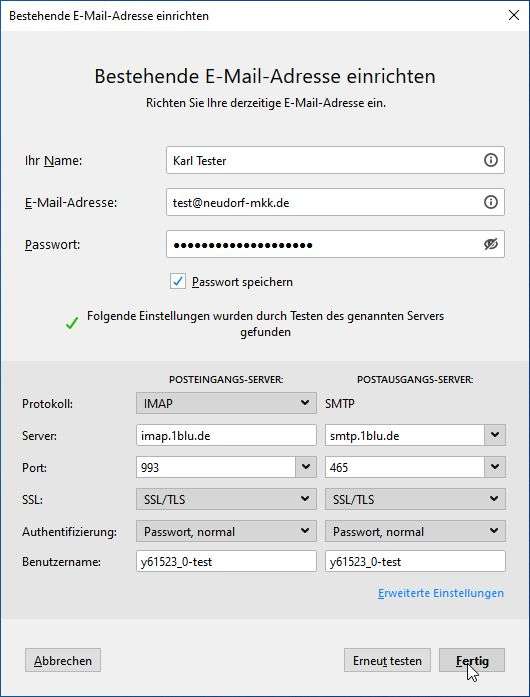Click the imap.1blu.de server field
This screenshot has width=530, height=697.
(x=226, y=435)
